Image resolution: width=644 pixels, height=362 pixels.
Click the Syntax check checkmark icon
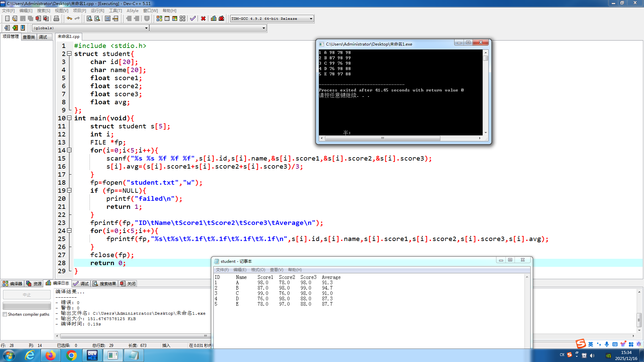193,18
